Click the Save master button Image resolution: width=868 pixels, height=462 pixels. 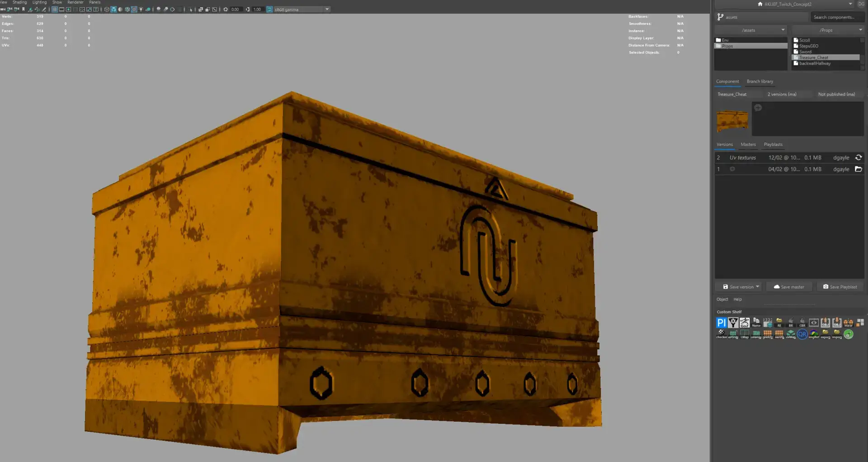point(789,287)
